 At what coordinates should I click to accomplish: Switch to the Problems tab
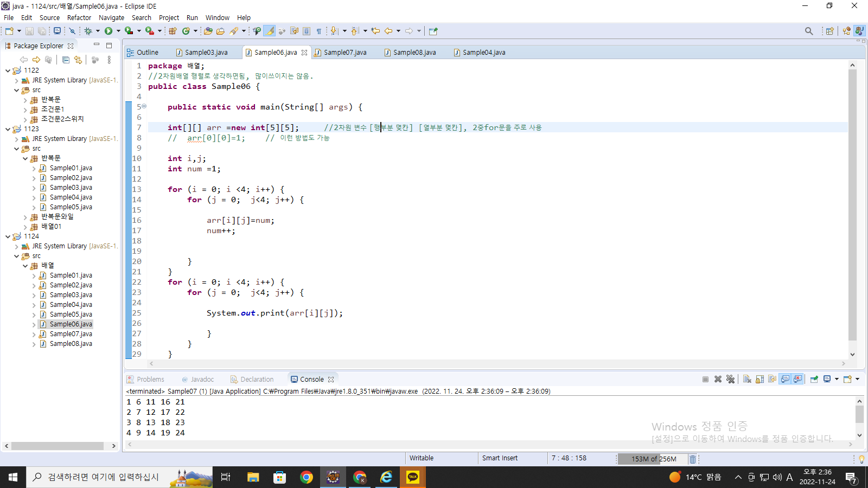pos(145,380)
